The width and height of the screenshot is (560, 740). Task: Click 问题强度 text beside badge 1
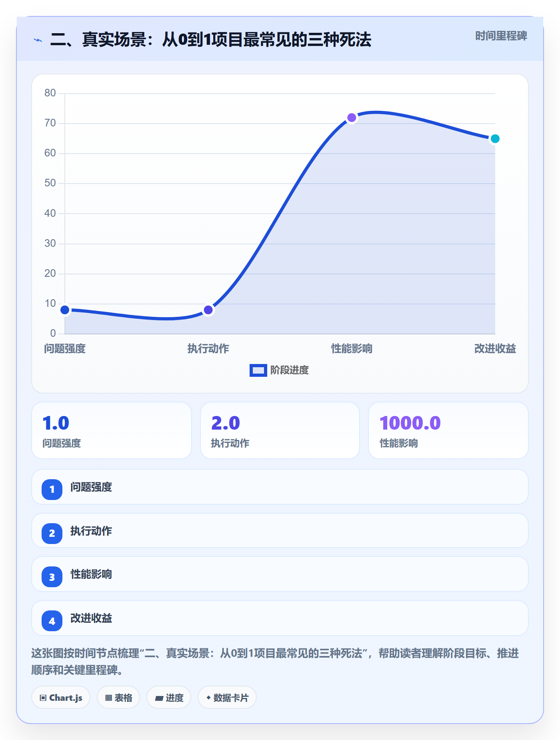[x=91, y=487]
